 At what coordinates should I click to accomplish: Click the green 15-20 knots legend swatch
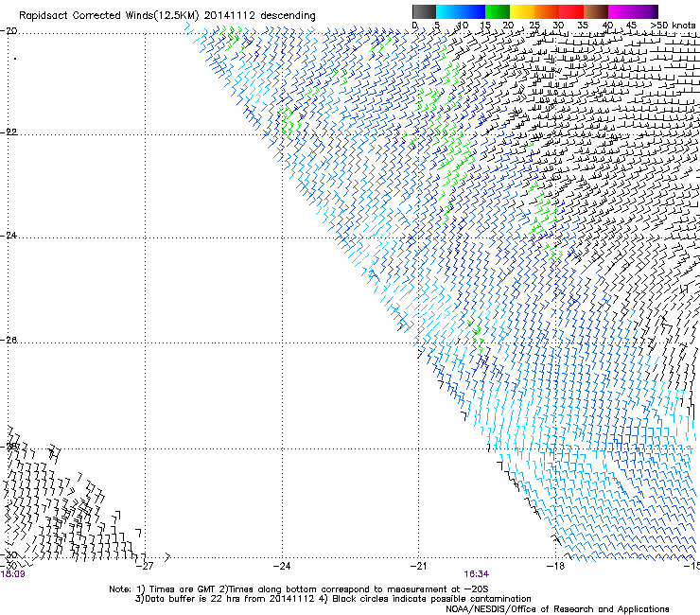(498, 11)
